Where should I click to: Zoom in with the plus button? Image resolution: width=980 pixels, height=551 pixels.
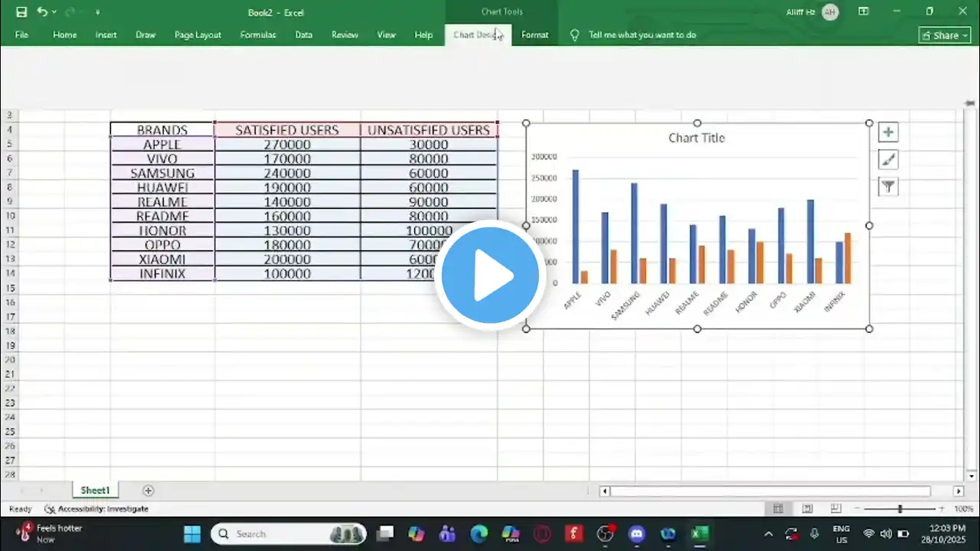tap(942, 509)
